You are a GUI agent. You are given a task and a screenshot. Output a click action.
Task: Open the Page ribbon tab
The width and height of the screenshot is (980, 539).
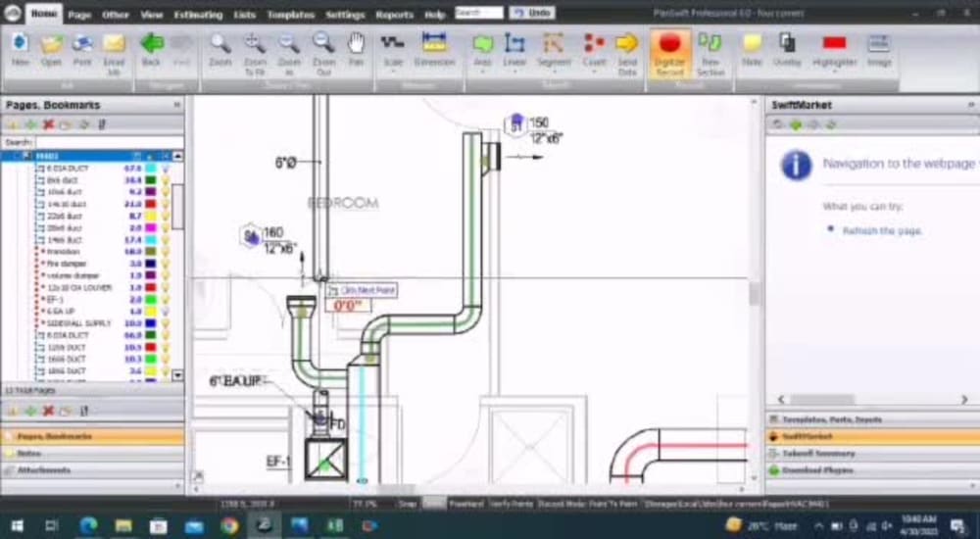(79, 15)
